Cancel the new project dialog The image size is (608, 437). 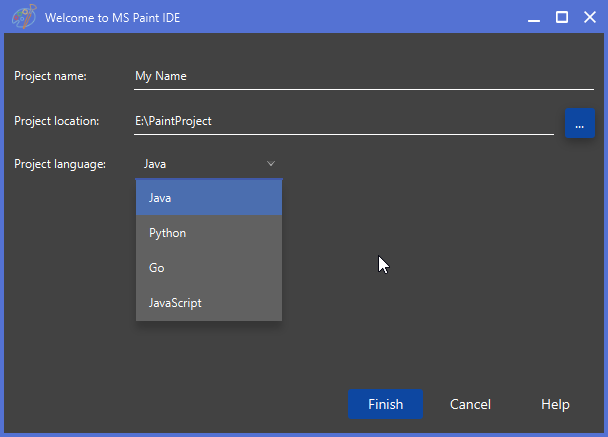(x=470, y=404)
